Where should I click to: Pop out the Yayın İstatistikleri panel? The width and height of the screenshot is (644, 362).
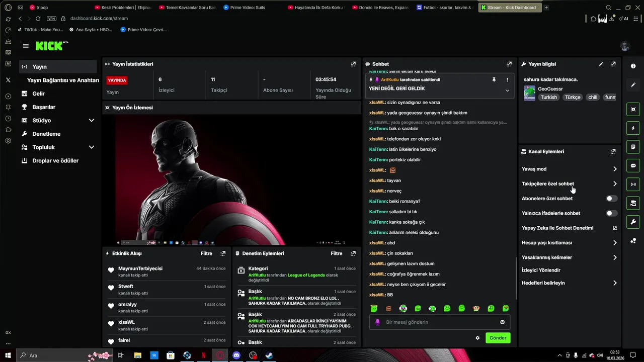point(353,64)
